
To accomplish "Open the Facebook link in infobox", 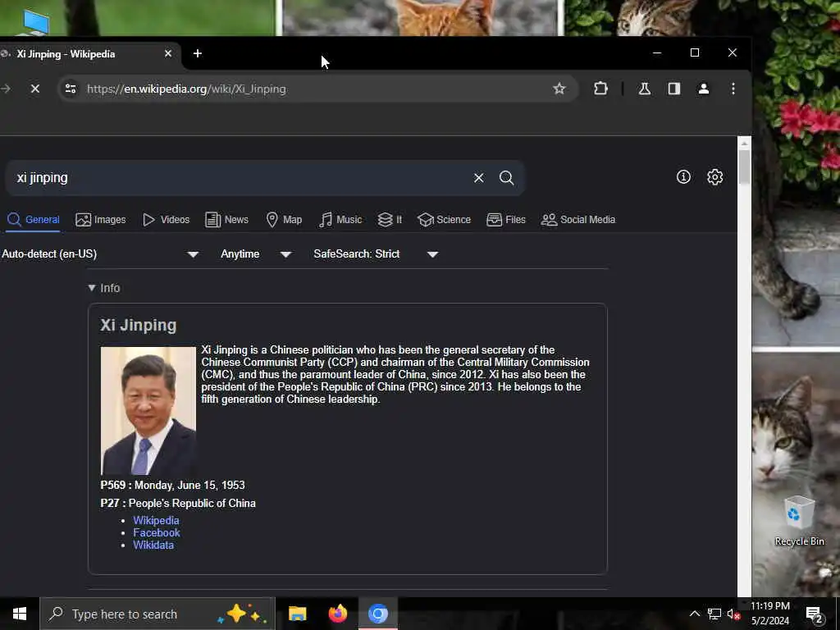I will pos(157,532).
